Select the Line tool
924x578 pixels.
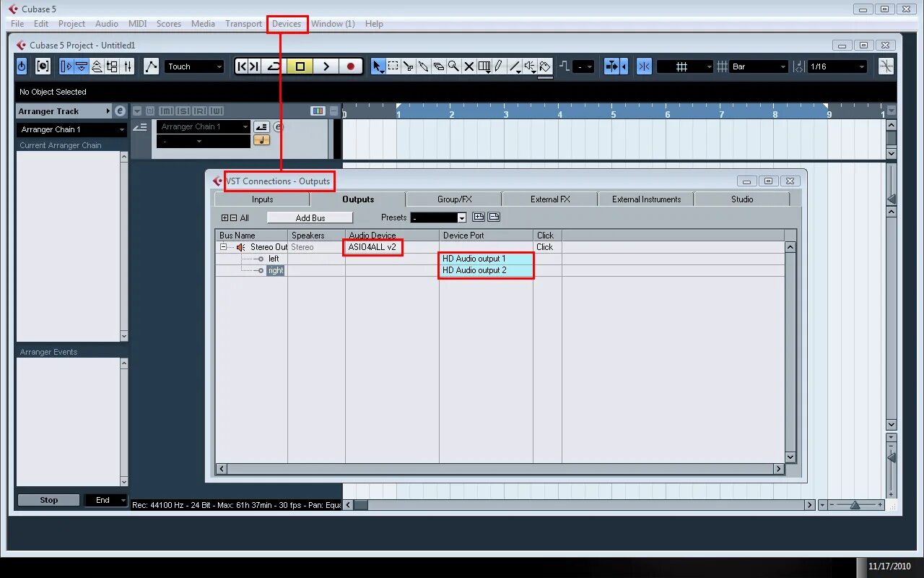tap(515, 66)
